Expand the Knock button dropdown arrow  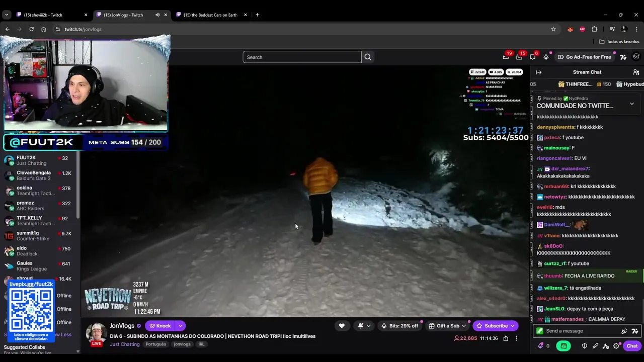[180, 326]
